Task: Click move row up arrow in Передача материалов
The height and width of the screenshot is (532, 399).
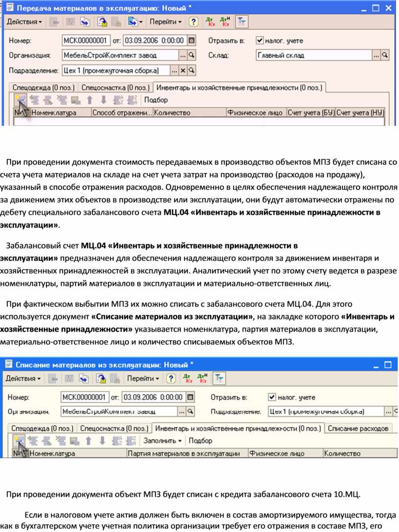Action: tap(89, 100)
